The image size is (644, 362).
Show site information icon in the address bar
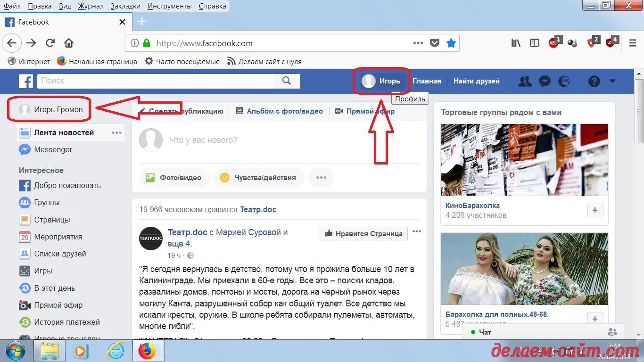pyautogui.click(x=135, y=43)
